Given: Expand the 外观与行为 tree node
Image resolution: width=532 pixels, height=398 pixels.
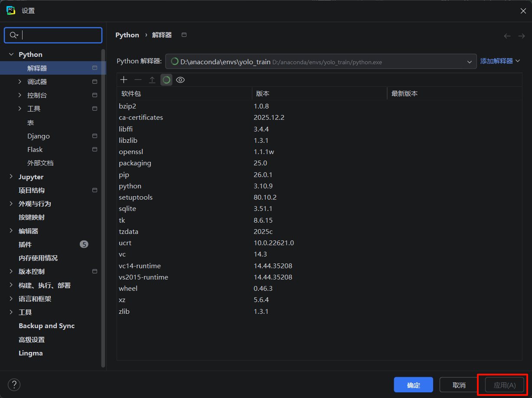Looking at the screenshot, I should [x=11, y=204].
